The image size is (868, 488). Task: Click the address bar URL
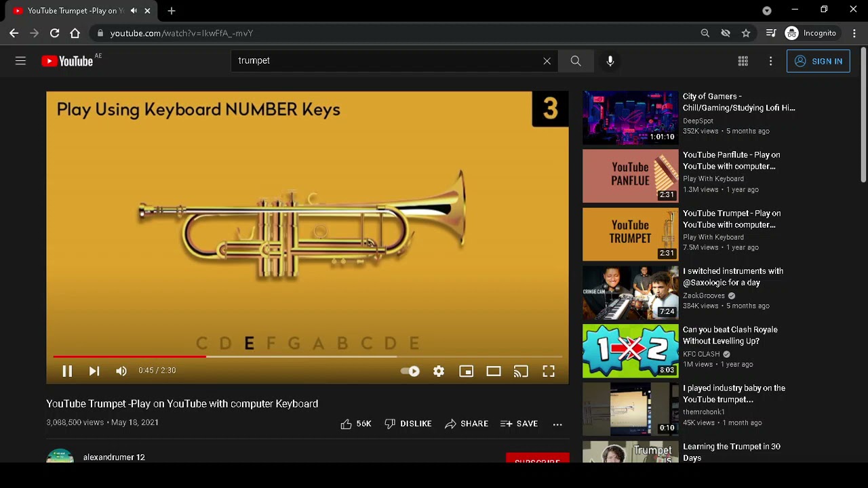click(x=182, y=33)
